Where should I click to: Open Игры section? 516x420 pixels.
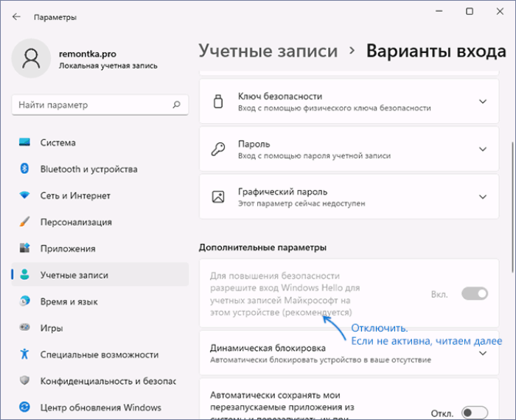[x=100, y=328]
